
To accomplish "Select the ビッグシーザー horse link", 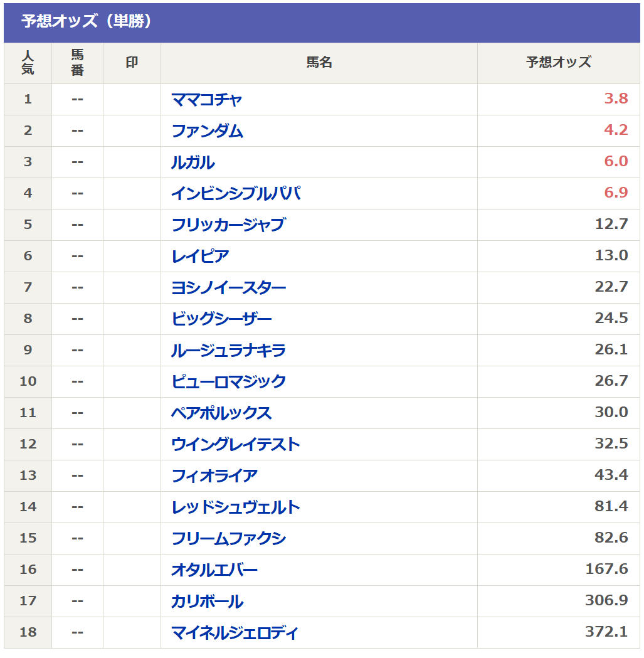I will point(221,319).
